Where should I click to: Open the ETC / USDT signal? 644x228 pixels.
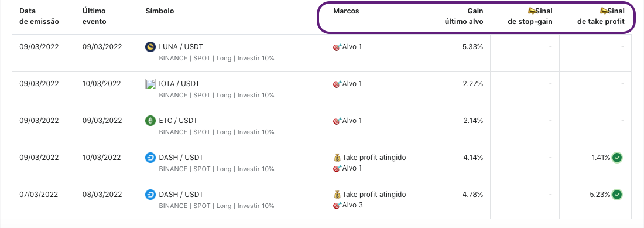(178, 121)
